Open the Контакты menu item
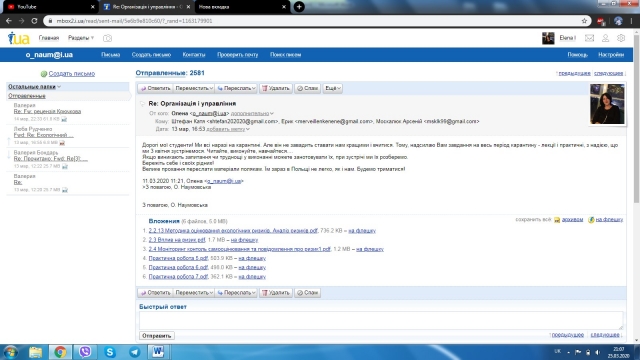640x360 pixels. (x=194, y=55)
